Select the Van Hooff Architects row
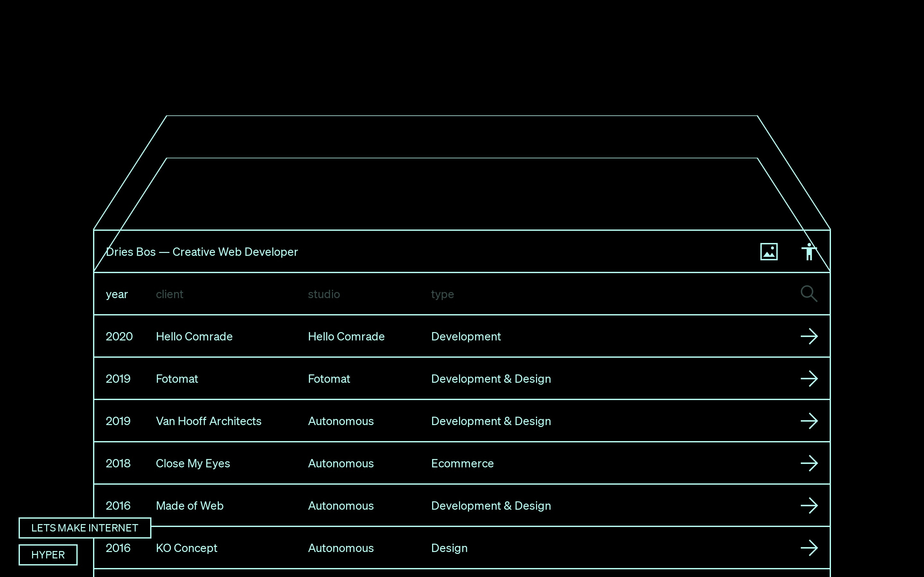This screenshot has height=577, width=924. pos(209,421)
